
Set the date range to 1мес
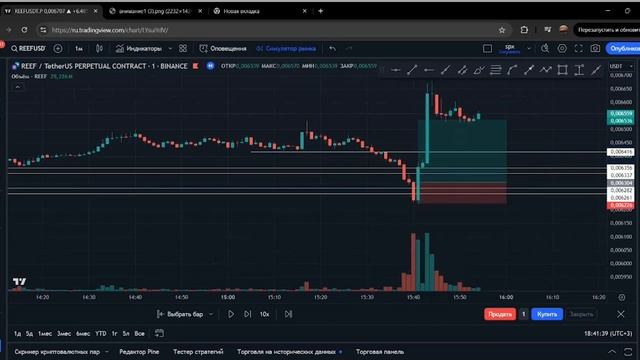[45, 333]
